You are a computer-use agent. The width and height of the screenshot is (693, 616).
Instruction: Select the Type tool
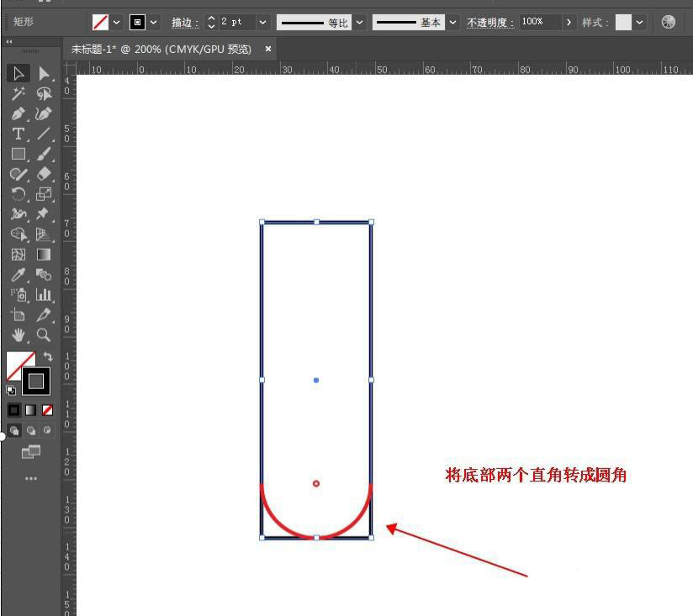pyautogui.click(x=19, y=134)
